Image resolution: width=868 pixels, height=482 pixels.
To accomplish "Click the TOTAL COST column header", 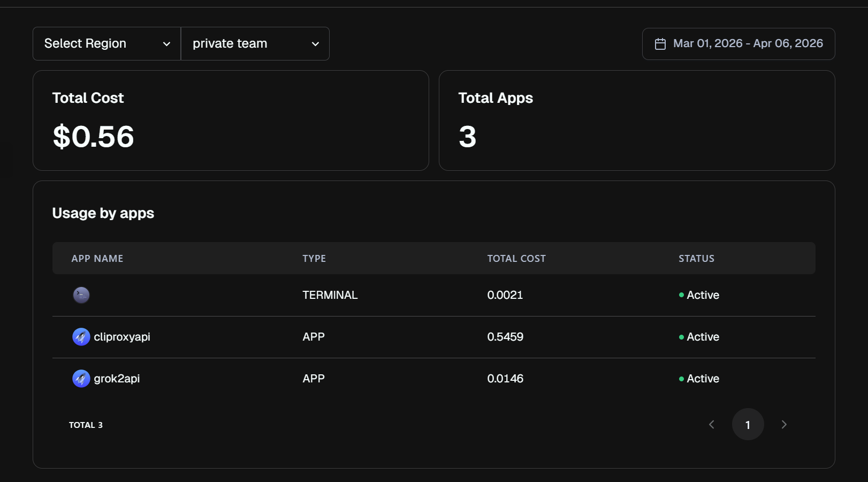I will [516, 259].
